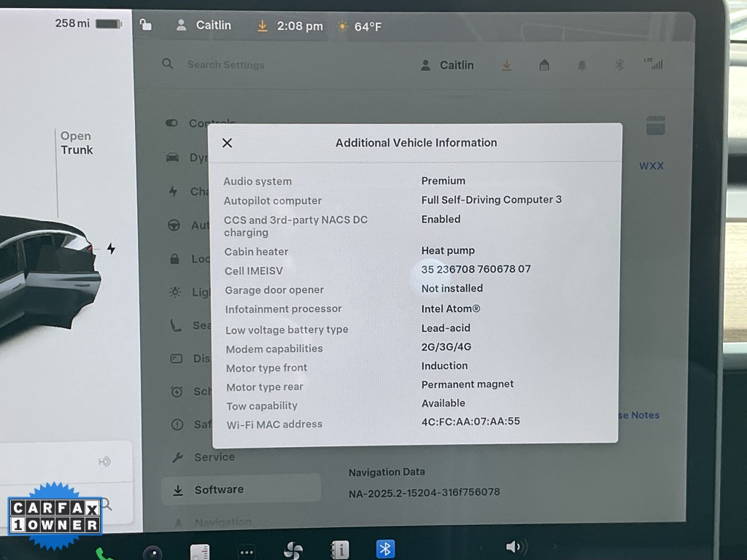Open the all apps three-dots launcher
The height and width of the screenshot is (560, 747).
coord(247,552)
